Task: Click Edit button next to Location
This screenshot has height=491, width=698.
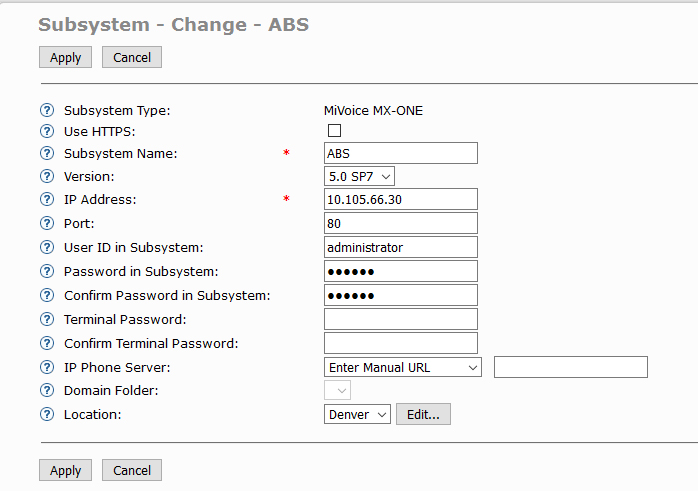Action: tap(423, 415)
